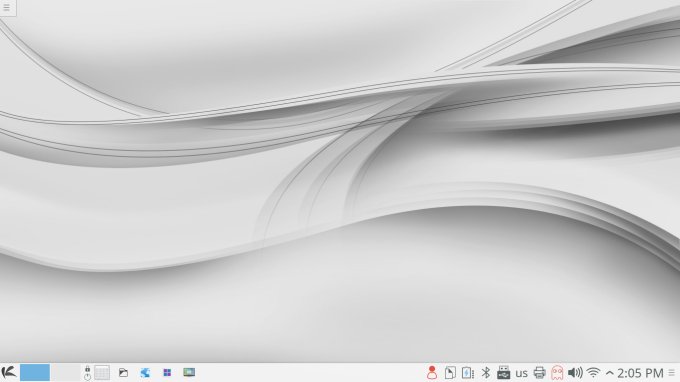Launch the blue globe web browser
Viewport: 680px width, 382px height.
145,372
